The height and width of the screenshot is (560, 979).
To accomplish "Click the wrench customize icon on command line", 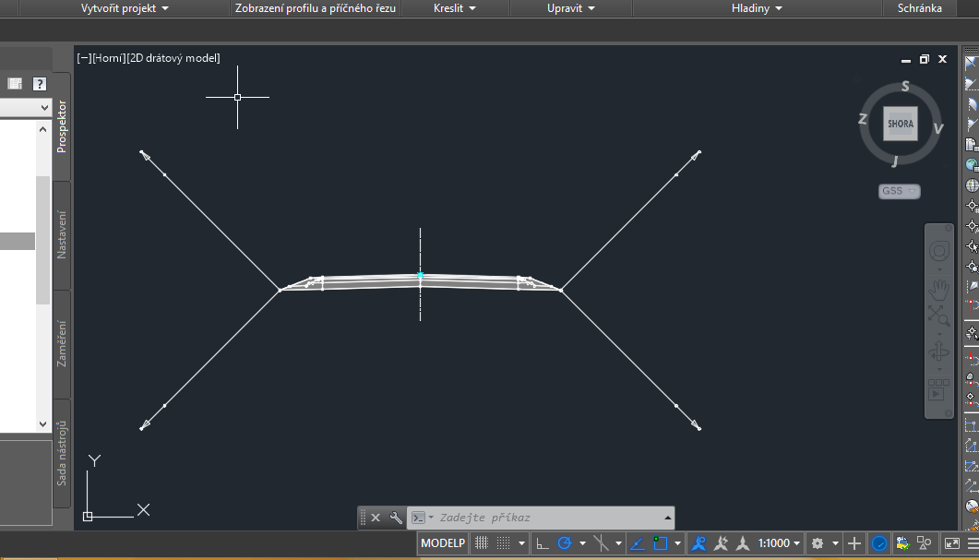I will click(x=396, y=518).
